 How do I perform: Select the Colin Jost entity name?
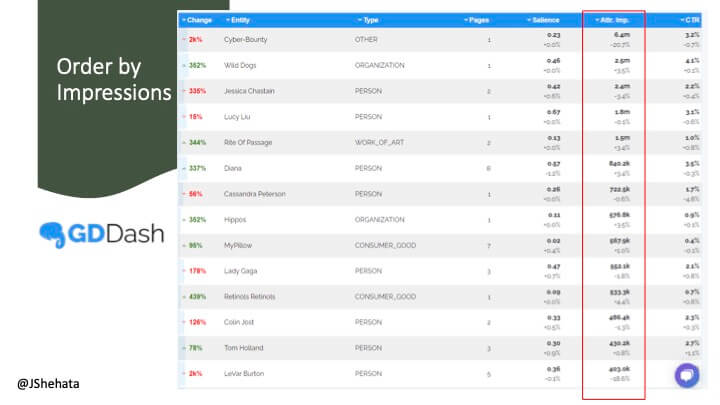tap(239, 322)
